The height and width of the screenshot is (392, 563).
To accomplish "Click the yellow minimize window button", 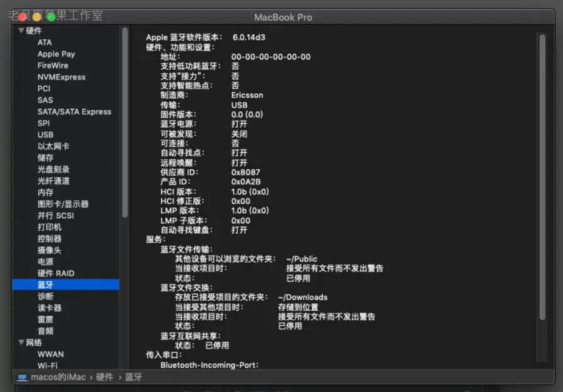I will coord(37,17).
